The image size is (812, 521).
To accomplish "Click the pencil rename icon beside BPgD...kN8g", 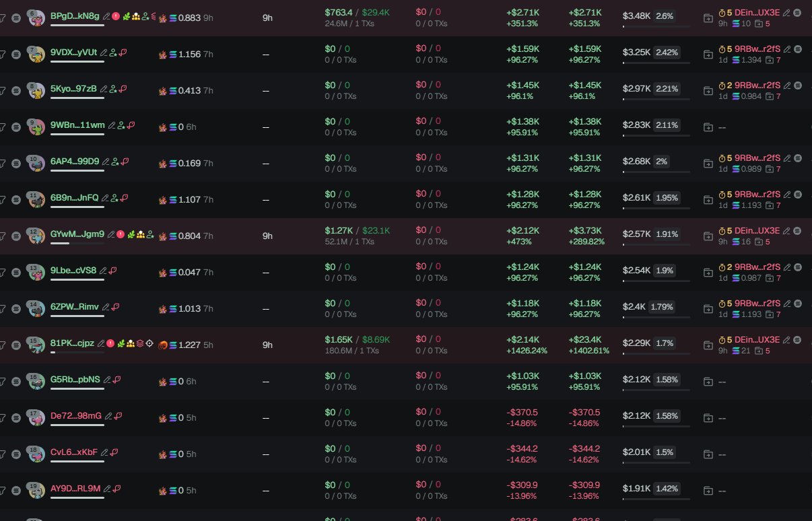I will point(106,15).
